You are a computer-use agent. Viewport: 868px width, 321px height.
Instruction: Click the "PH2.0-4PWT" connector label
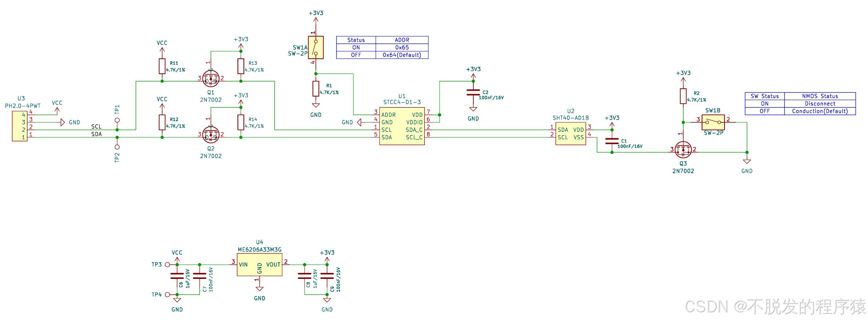pyautogui.click(x=23, y=106)
